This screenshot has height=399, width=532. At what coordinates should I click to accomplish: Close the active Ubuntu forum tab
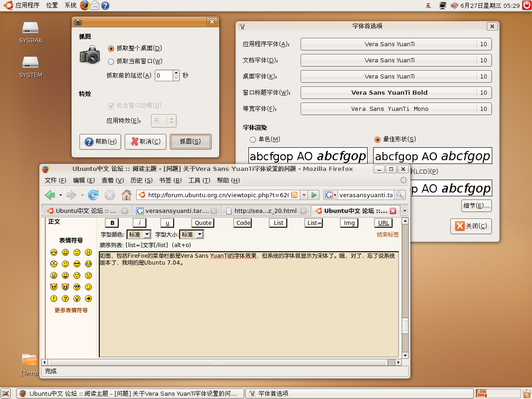pos(393,211)
